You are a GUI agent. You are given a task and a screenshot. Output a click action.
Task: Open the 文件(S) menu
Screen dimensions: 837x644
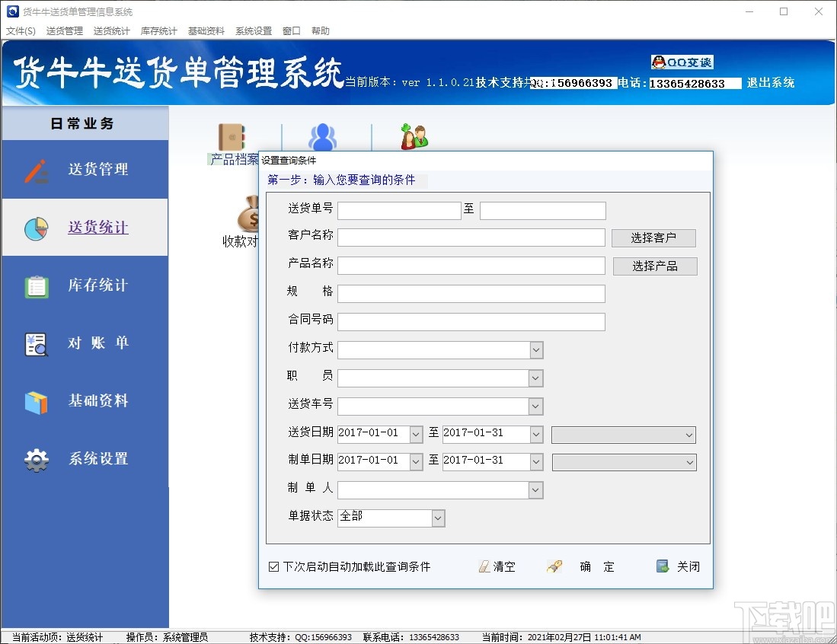[x=21, y=30]
